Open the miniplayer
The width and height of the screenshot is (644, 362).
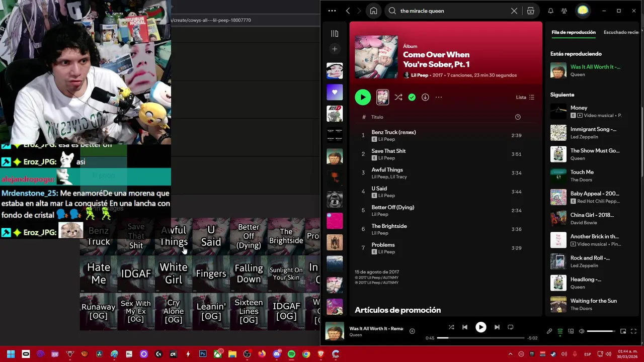623,331
